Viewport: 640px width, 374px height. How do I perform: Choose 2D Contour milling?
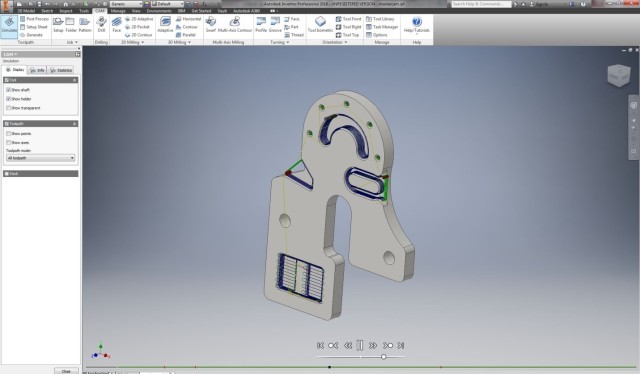tap(138, 35)
